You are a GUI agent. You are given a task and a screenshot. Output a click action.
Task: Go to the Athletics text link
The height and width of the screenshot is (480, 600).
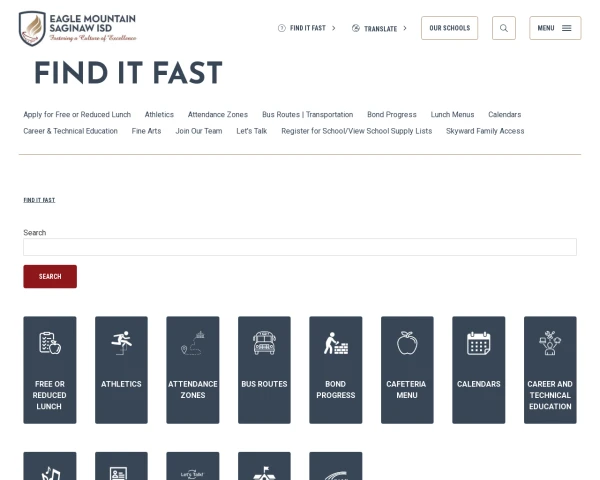pyautogui.click(x=159, y=114)
